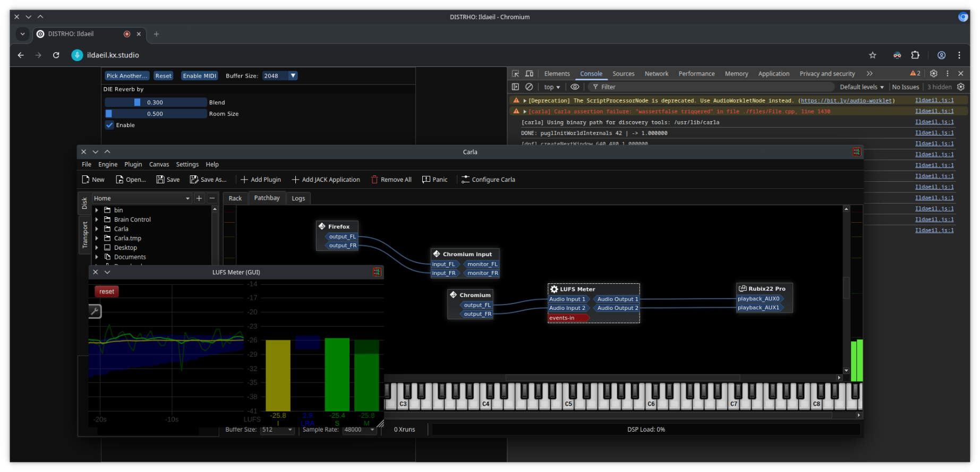Expand the bin folder in file tree

click(x=97, y=210)
